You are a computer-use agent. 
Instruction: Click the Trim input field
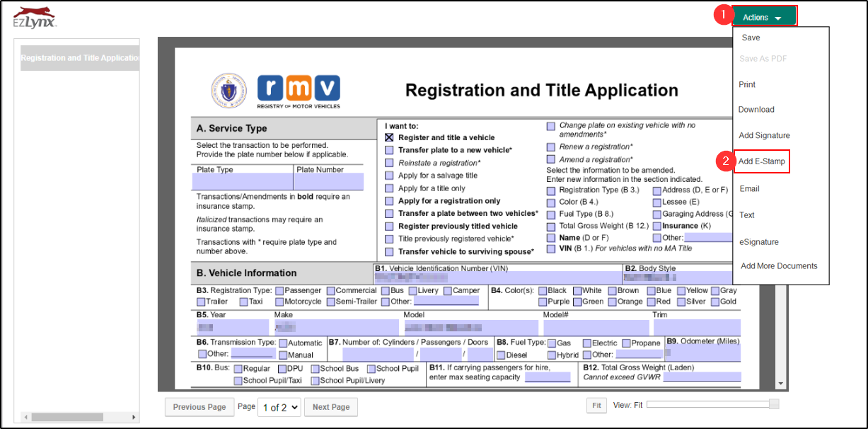click(x=696, y=327)
